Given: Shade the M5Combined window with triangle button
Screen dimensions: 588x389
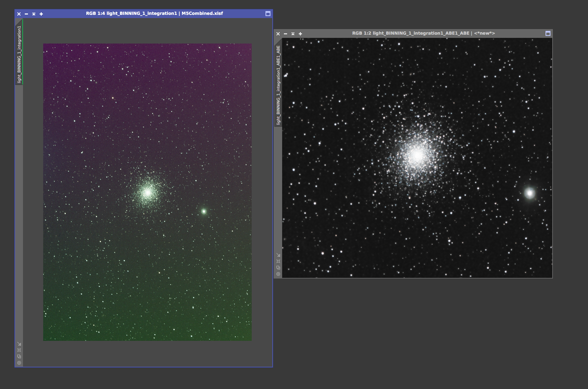Looking at the screenshot, I should coord(34,14).
